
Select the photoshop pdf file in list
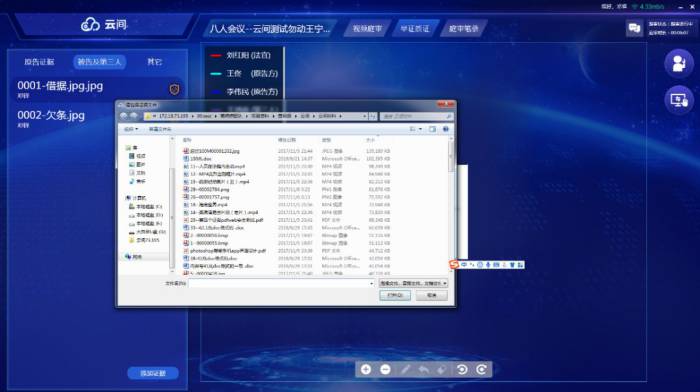225,251
